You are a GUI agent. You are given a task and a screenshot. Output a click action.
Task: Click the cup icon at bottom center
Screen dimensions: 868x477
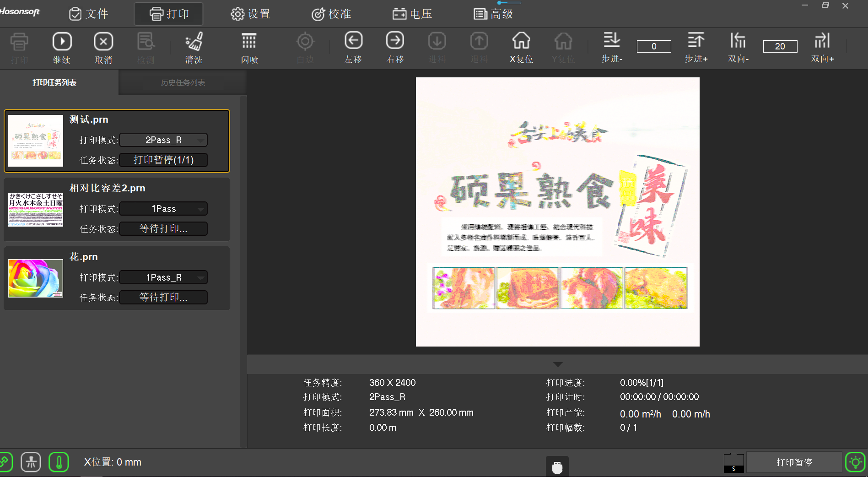[557, 467]
